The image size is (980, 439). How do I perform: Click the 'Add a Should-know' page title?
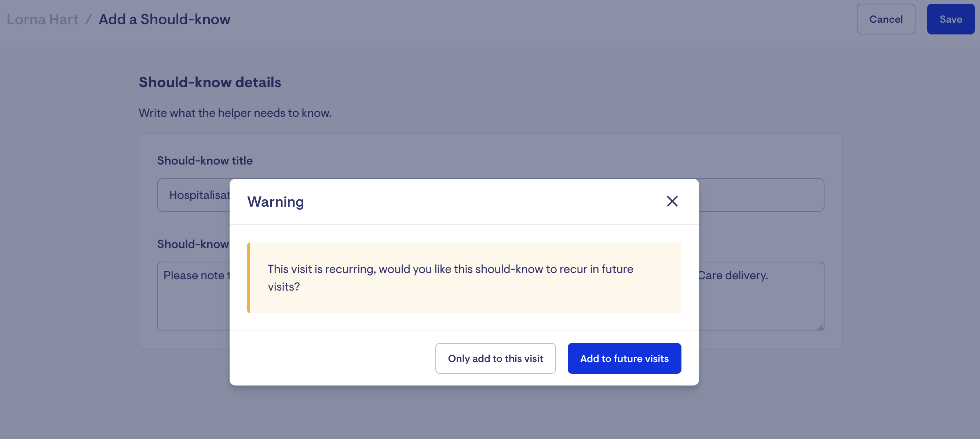[164, 19]
